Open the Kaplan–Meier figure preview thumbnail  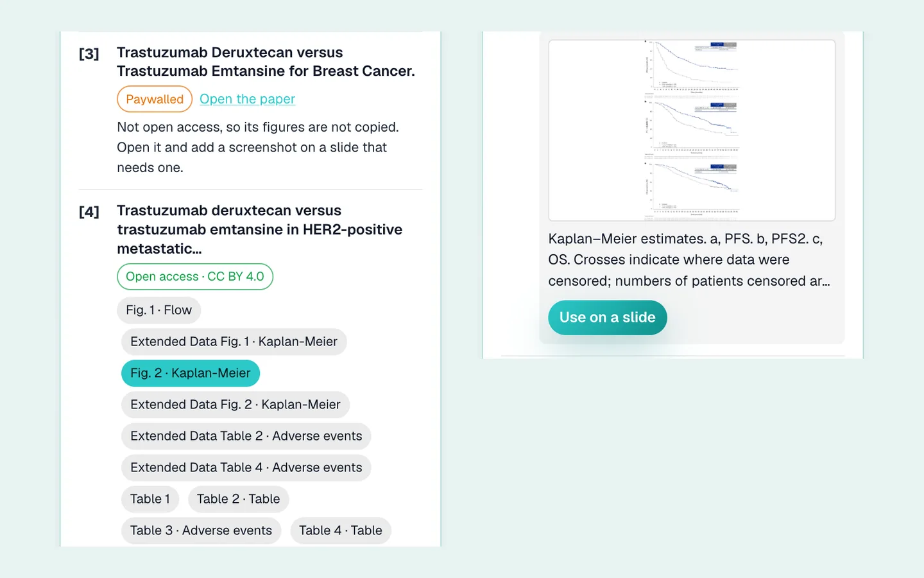coord(692,130)
